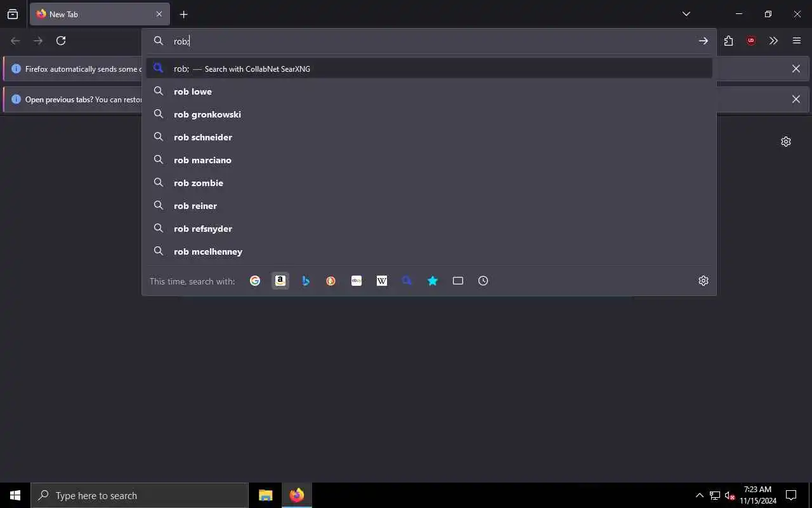
Task: Choose suggestion 'rob zombie'
Action: point(429,183)
